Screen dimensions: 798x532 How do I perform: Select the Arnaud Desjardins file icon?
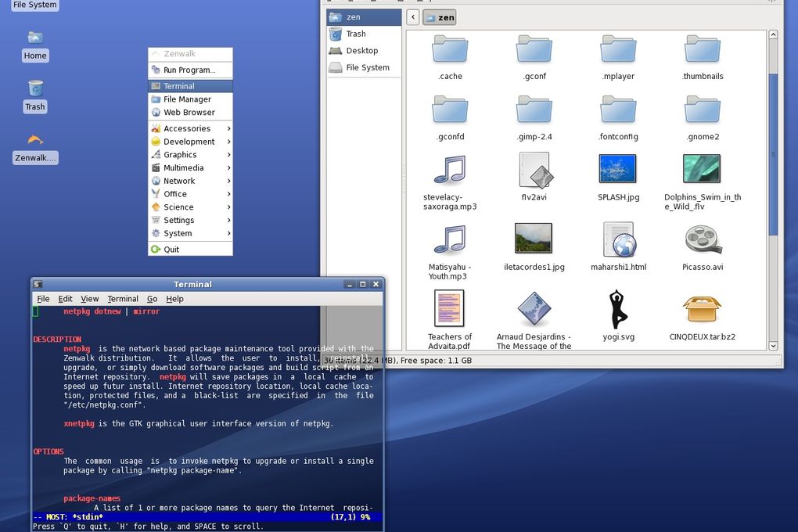(534, 308)
